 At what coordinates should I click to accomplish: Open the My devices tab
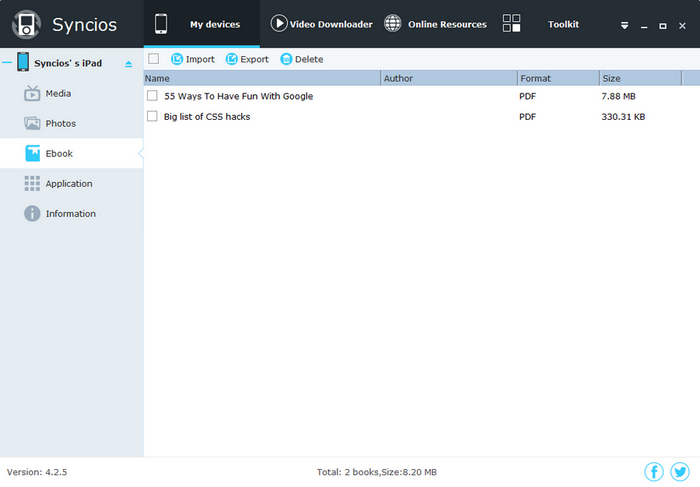(x=201, y=24)
